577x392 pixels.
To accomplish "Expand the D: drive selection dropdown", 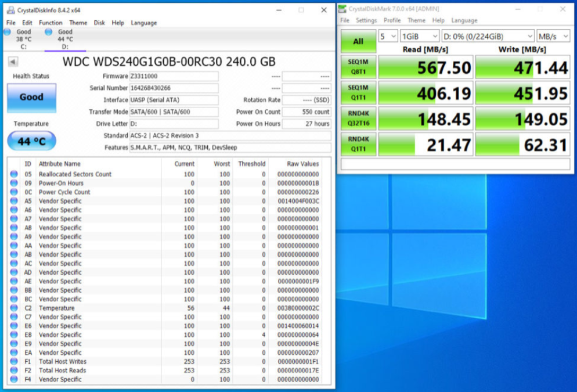I will [x=488, y=36].
